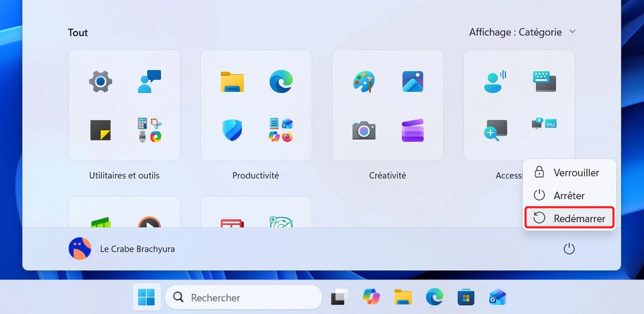
Task: Choose Arrêter to shut down
Action: tap(569, 195)
